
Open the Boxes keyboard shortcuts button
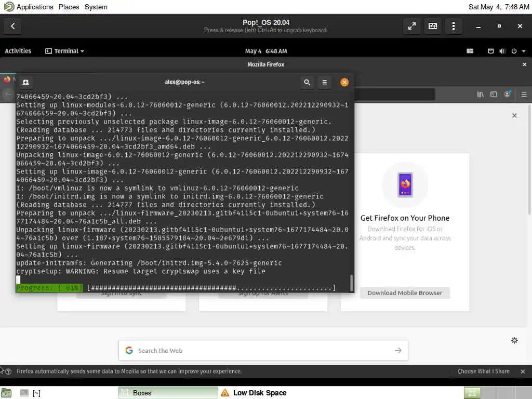[433, 26]
